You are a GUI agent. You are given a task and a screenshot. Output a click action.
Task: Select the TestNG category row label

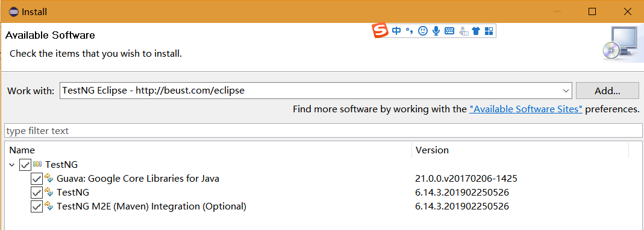coord(61,165)
